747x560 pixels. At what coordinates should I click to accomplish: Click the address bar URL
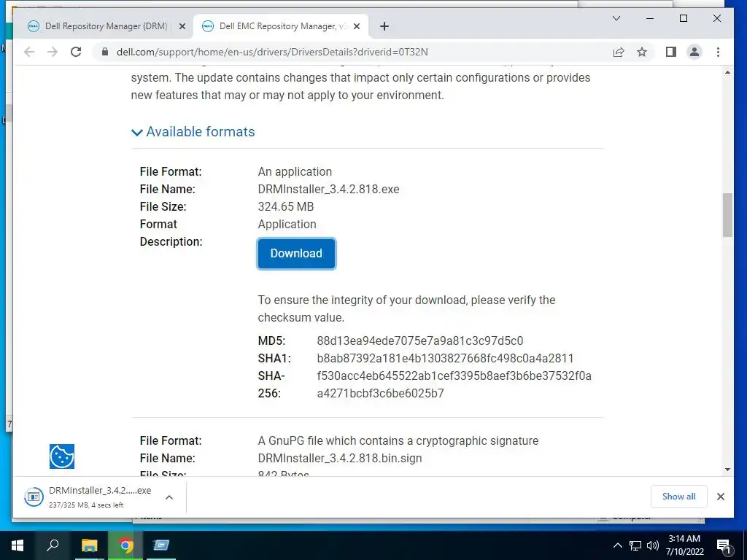click(x=272, y=52)
